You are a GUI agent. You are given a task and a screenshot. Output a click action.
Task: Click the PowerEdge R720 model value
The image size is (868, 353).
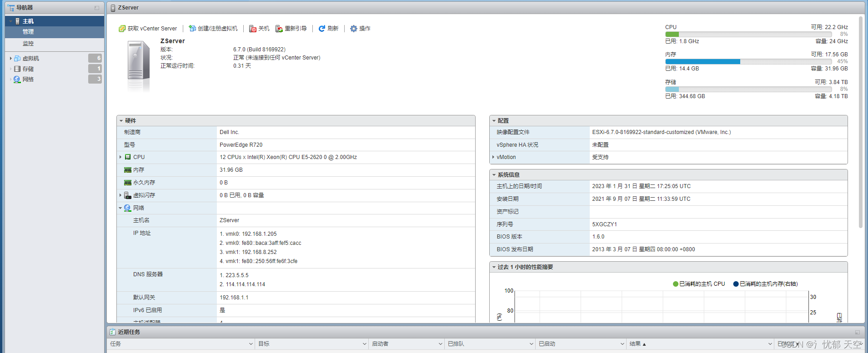pos(241,145)
